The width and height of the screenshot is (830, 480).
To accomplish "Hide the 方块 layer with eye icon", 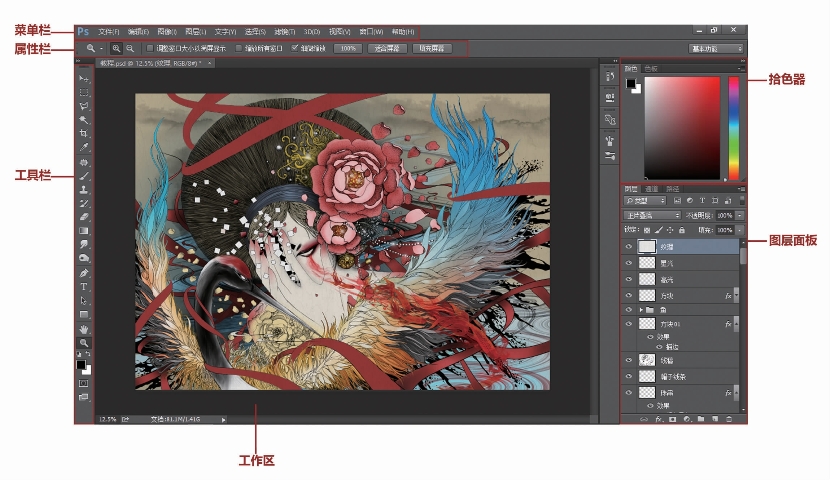I will pos(629,295).
